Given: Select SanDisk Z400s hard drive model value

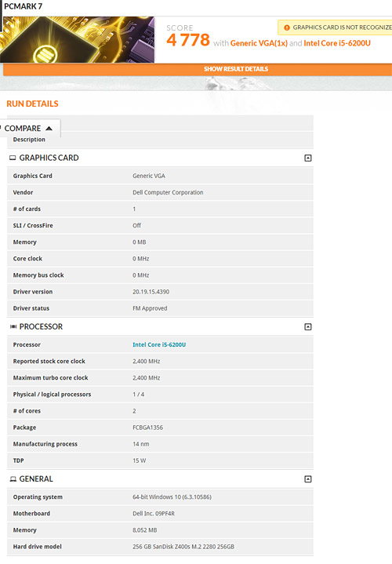Looking at the screenshot, I should [183, 547].
